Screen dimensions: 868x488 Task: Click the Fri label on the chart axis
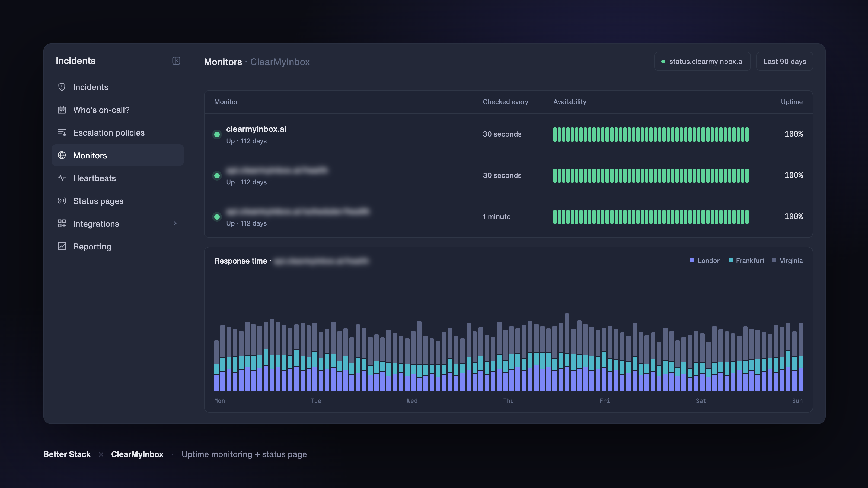pyautogui.click(x=605, y=401)
